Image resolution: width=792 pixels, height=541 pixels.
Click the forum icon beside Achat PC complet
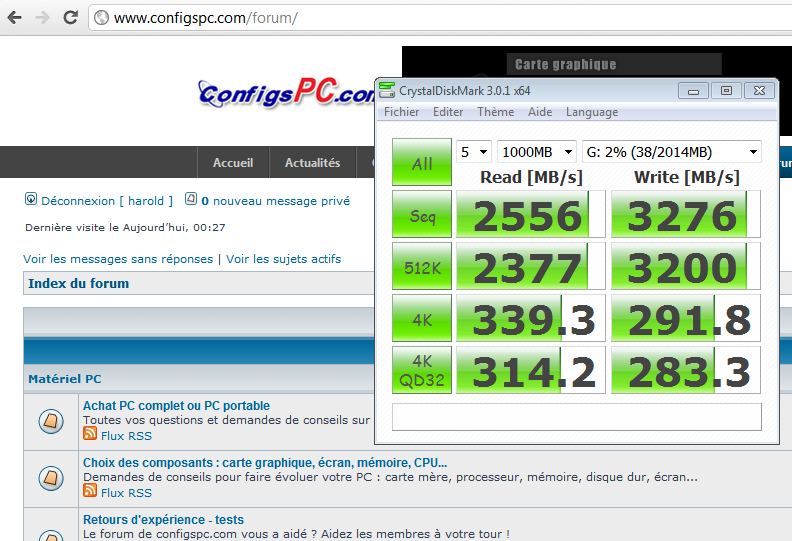tap(52, 422)
